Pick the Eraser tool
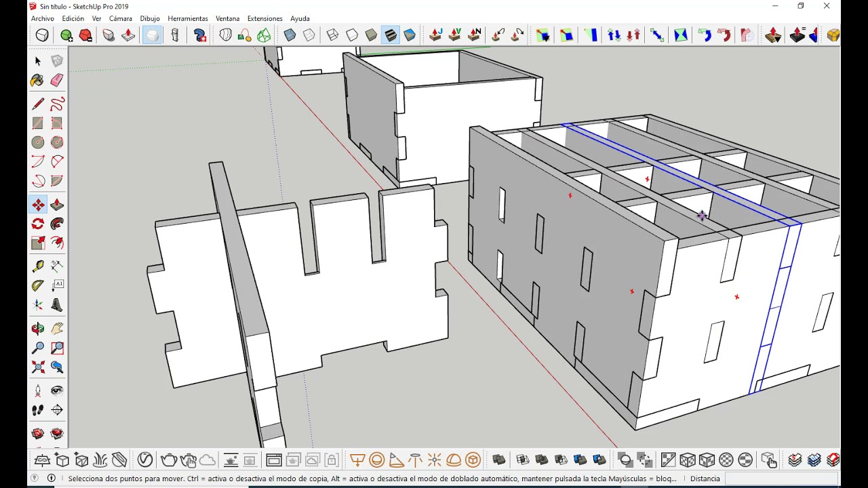This screenshot has height=488, width=868. pos(57,80)
